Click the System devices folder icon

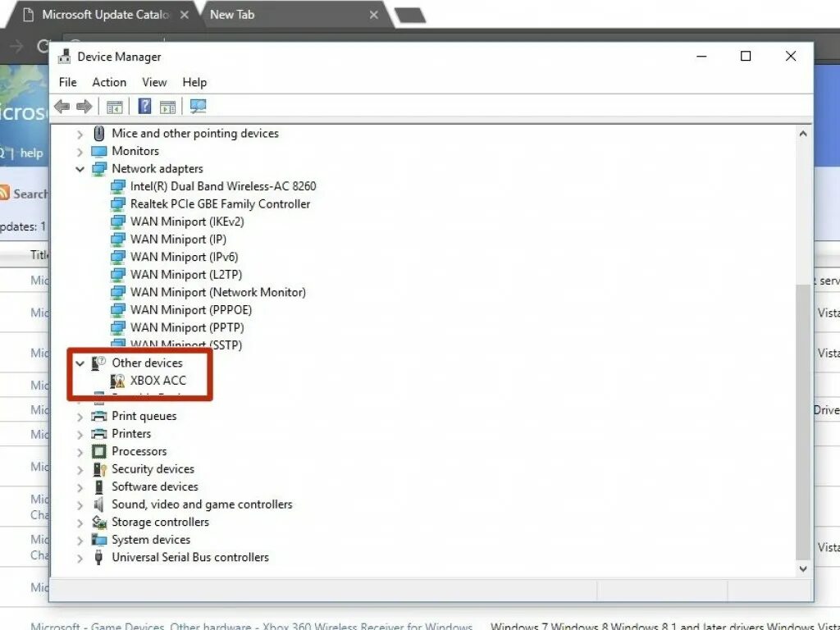coord(99,540)
